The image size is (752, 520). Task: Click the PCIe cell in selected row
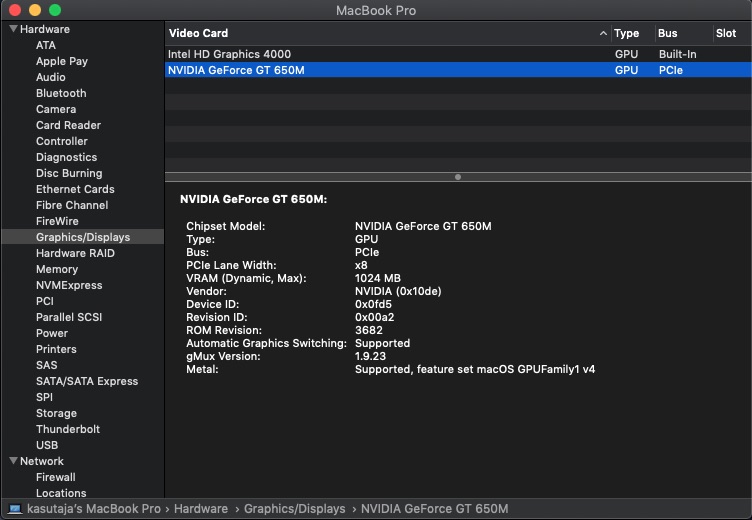(670, 70)
